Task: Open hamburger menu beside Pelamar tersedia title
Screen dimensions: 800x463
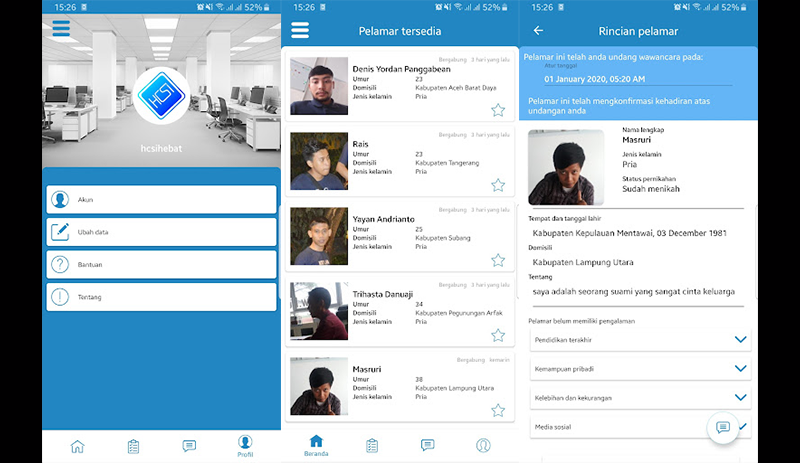Action: point(300,31)
